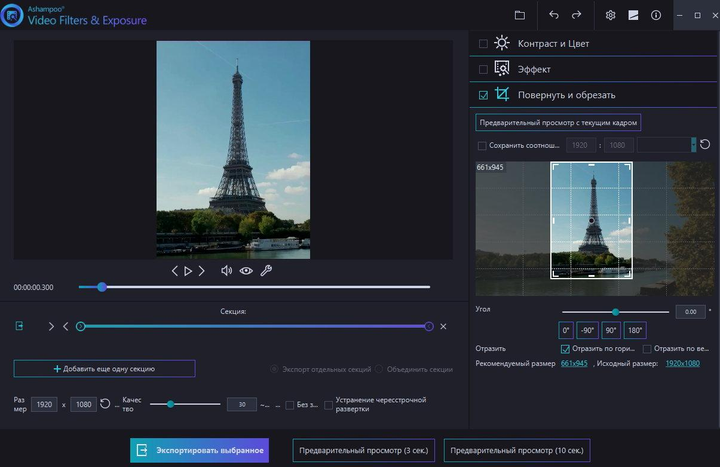720x467 pixels.
Task: Click Экспортировать выбранное button
Action: [199, 450]
